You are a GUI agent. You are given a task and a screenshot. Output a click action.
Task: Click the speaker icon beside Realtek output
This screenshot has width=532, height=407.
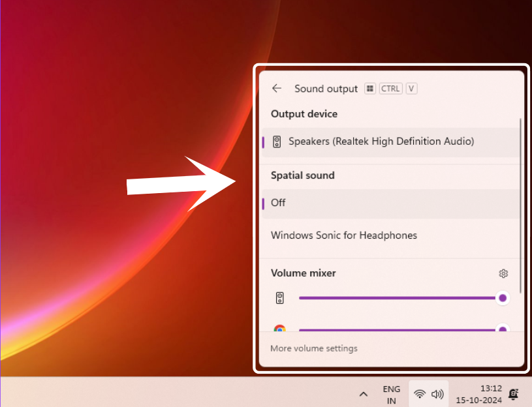coord(277,142)
